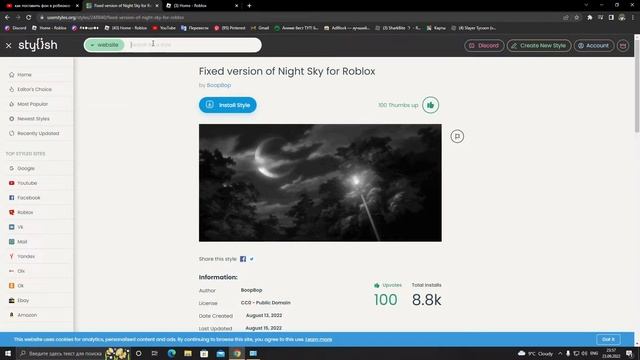Close the Night Sky for Roblox tab
This screenshot has height=360, width=640.
157,6
